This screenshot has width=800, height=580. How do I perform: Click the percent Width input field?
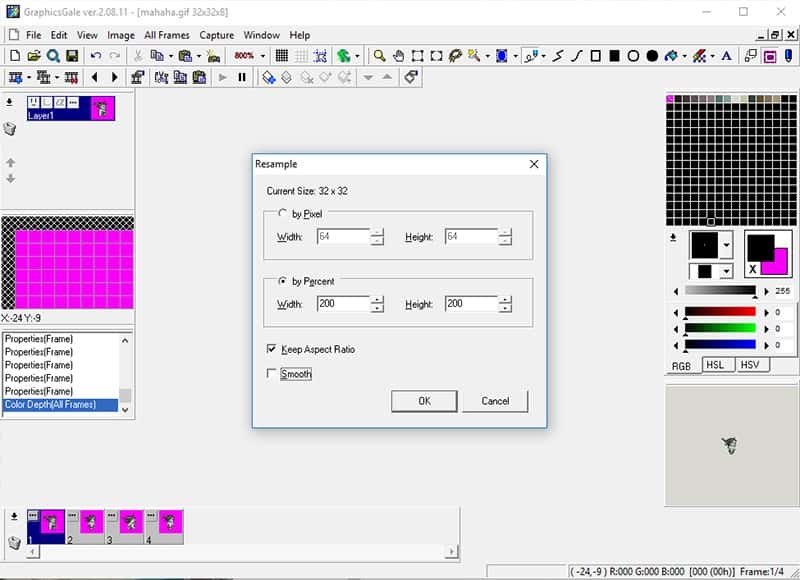click(x=343, y=304)
